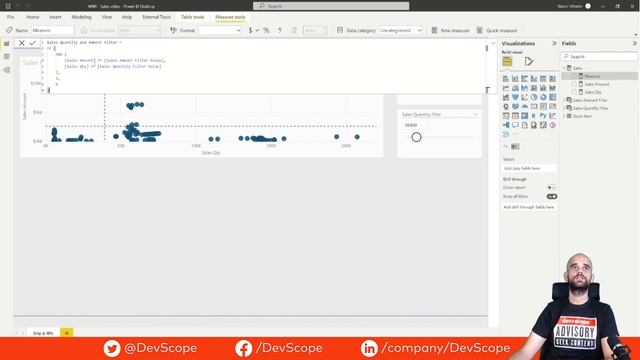This screenshot has width=640, height=360.
Task: Select the line chart visual
Action: 506,88
